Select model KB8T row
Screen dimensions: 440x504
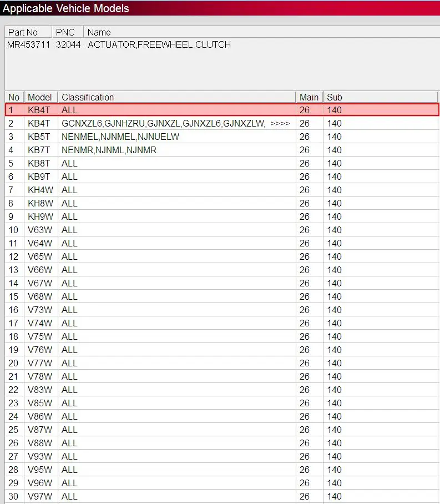(x=222, y=163)
